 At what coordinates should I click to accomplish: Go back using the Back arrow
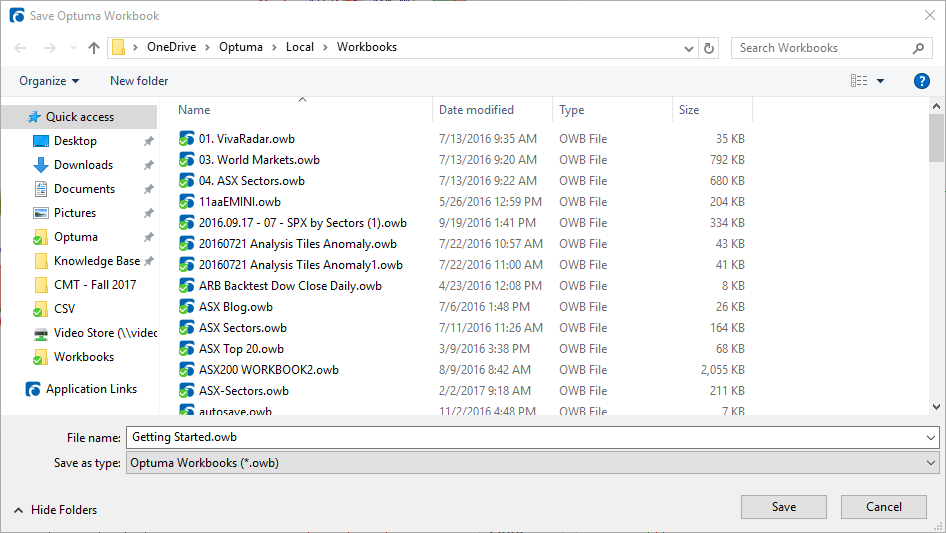click(20, 48)
